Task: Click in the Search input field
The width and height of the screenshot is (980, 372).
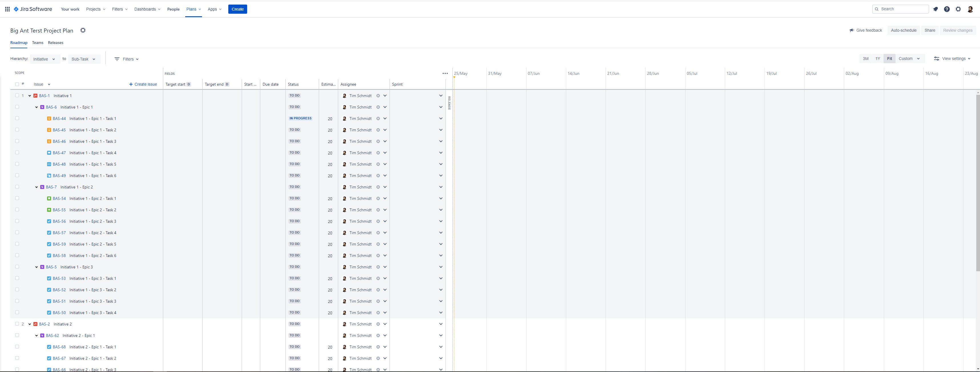Action: tap(900, 9)
